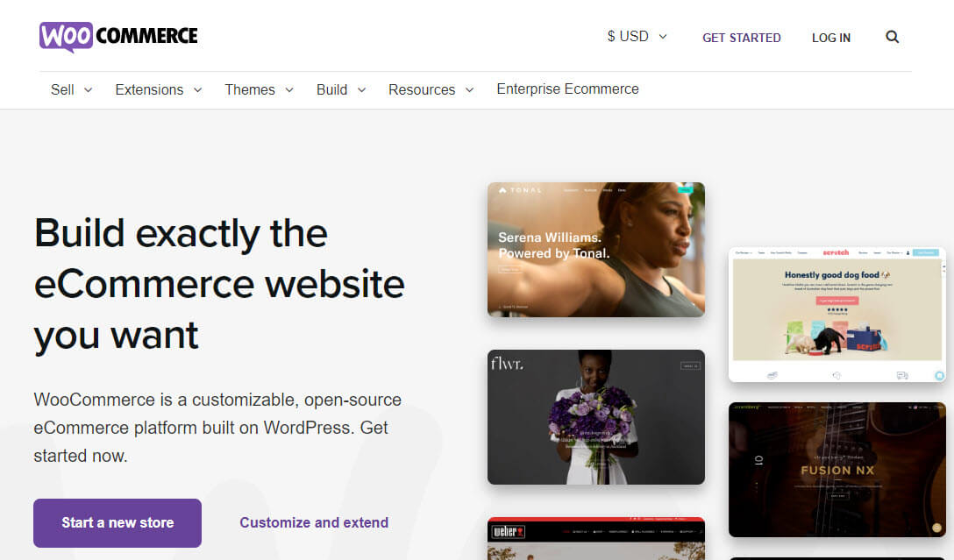The image size is (954, 560).
Task: Open the flwr. flower store thumbnail
Action: point(596,417)
